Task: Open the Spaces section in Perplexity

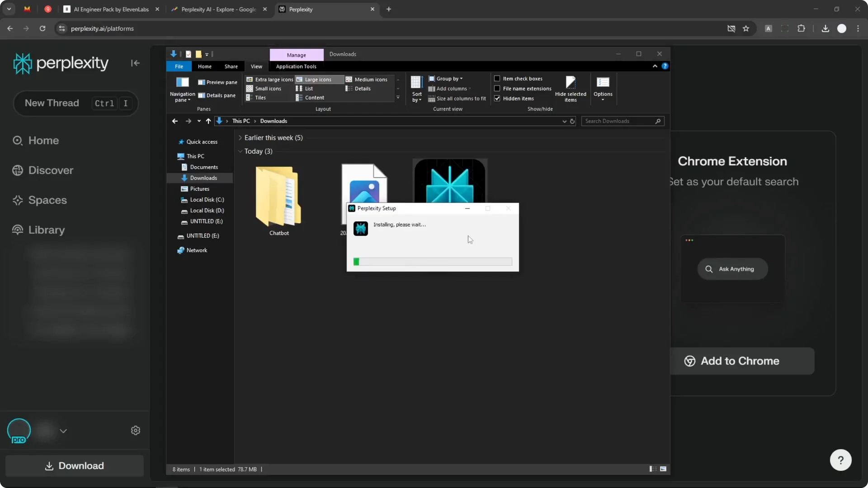Action: tap(47, 200)
